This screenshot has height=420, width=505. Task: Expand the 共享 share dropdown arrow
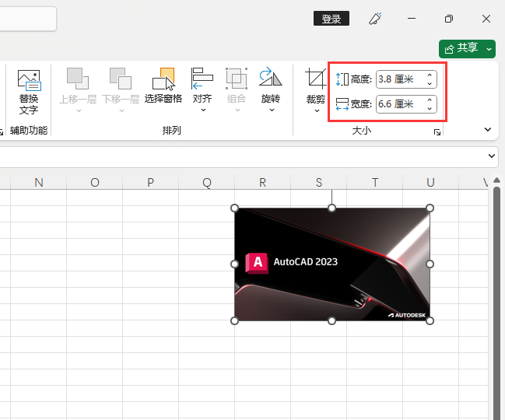coord(489,49)
